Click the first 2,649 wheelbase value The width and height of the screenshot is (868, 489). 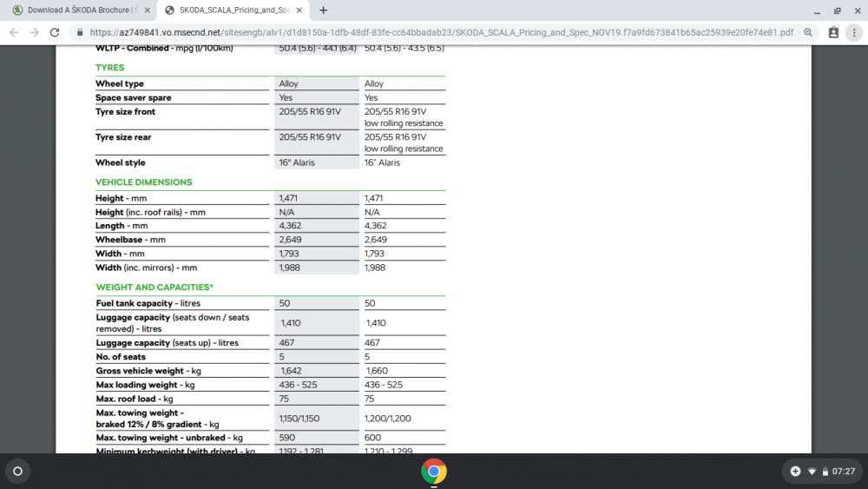pyautogui.click(x=290, y=240)
